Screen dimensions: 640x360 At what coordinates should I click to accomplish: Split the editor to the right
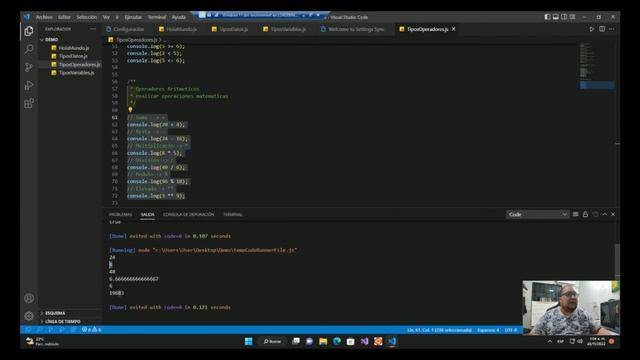click(602, 29)
